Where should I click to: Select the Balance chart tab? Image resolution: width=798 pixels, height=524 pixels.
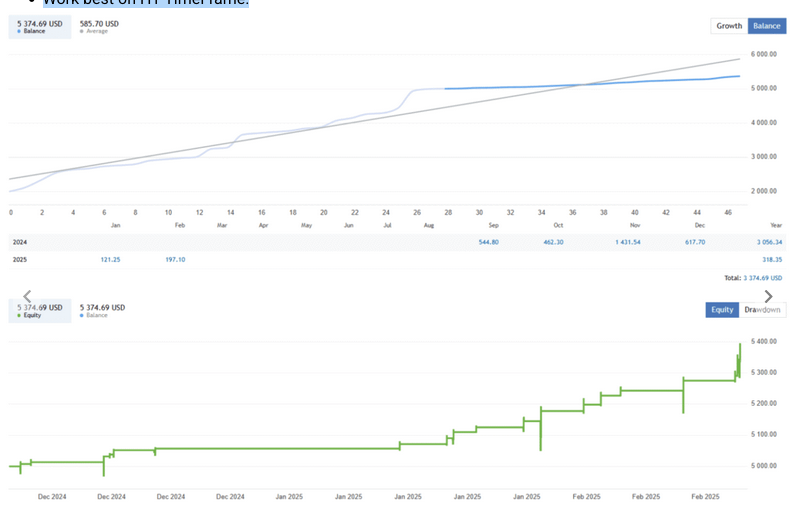click(x=766, y=26)
